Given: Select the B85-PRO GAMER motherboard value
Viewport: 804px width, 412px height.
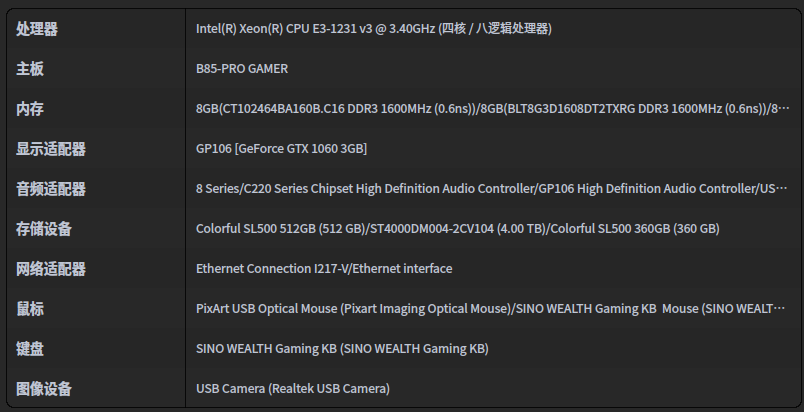Looking at the screenshot, I should point(242,69).
